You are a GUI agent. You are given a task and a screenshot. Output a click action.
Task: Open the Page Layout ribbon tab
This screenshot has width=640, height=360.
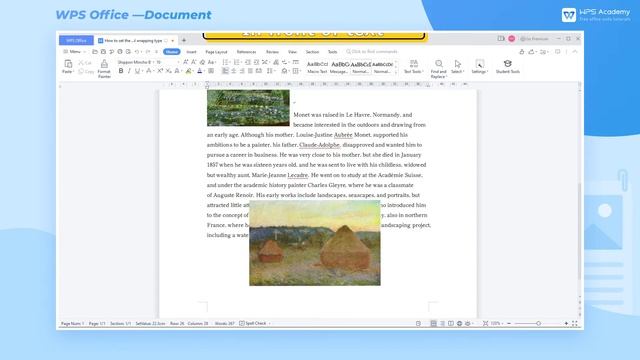[216, 52]
